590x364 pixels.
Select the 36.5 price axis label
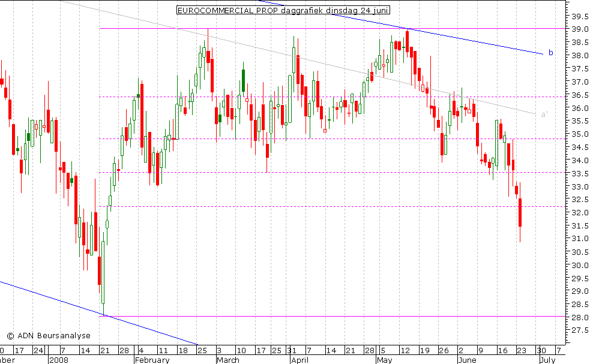580,95
